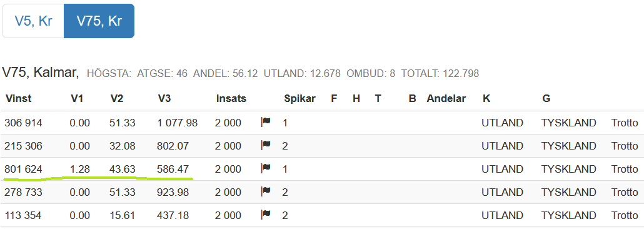Image resolution: width=644 pixels, height=229 pixels.
Task: Click the V75, Kalmar heading
Action: (40, 73)
